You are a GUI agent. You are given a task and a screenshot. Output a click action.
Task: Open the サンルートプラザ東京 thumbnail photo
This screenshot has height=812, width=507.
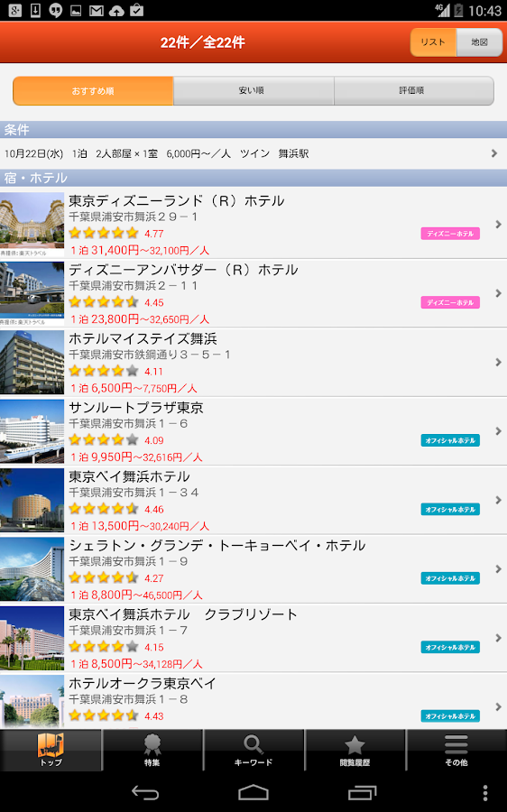(32, 431)
